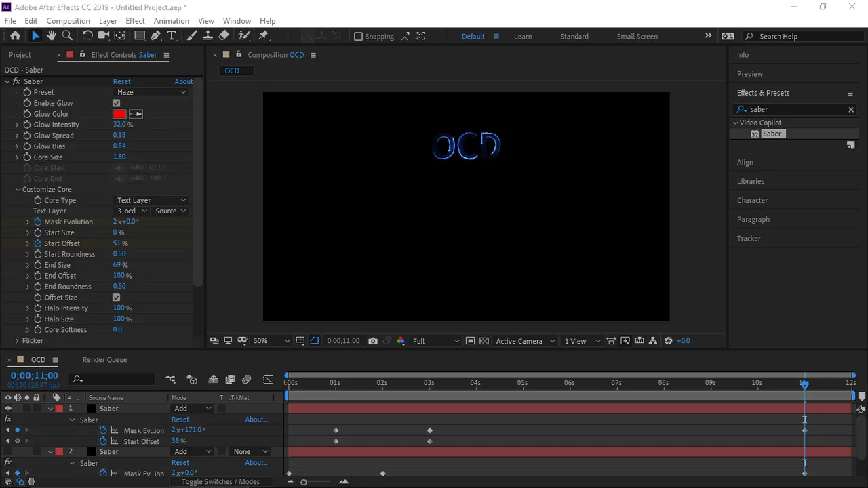Switch to the Render Queue tab
The width and height of the screenshot is (868, 488).
tap(104, 360)
